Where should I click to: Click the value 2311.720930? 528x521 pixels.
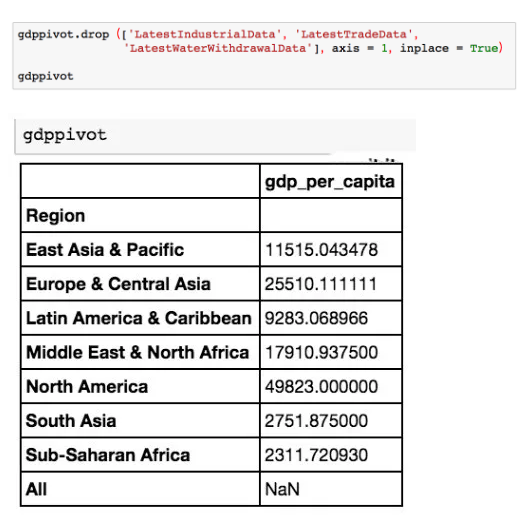(316, 455)
